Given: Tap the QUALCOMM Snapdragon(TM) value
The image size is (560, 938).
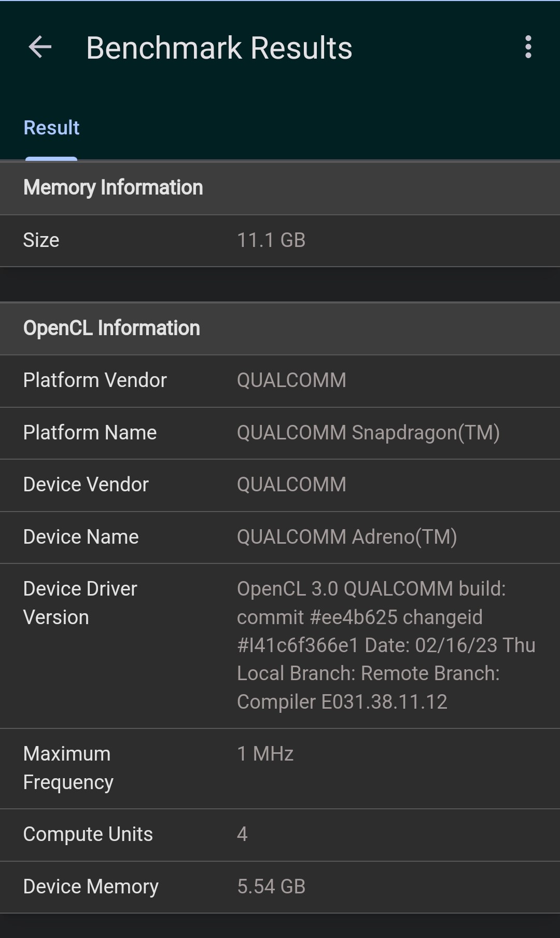Looking at the screenshot, I should [368, 433].
